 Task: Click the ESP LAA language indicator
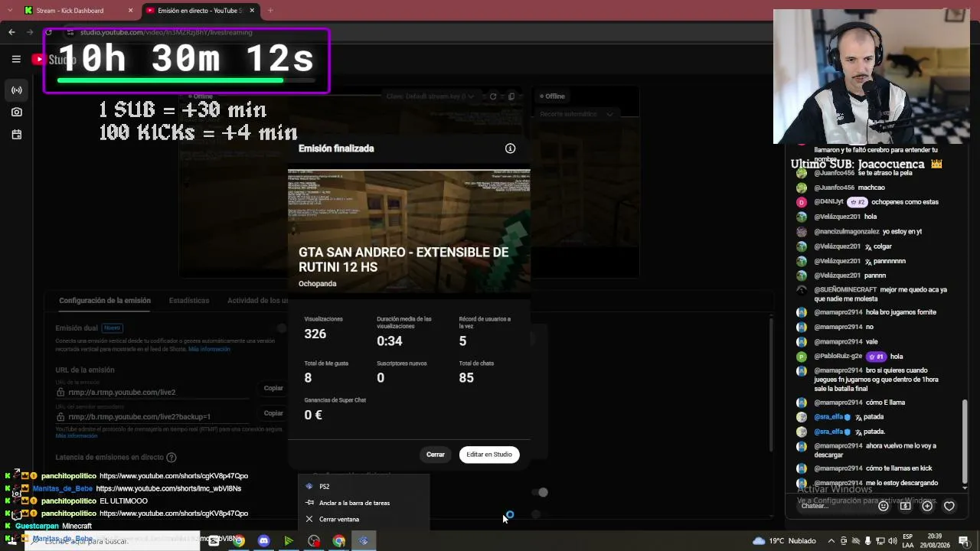click(907, 541)
